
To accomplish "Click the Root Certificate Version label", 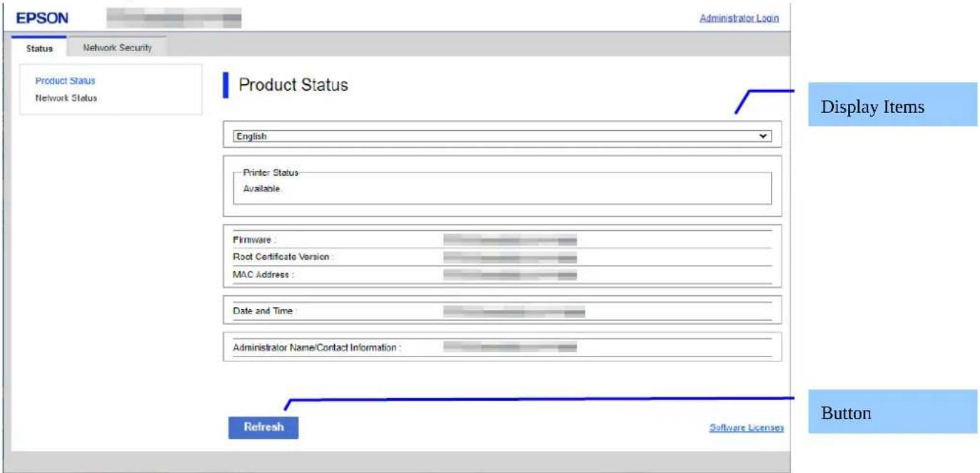I will [283, 257].
